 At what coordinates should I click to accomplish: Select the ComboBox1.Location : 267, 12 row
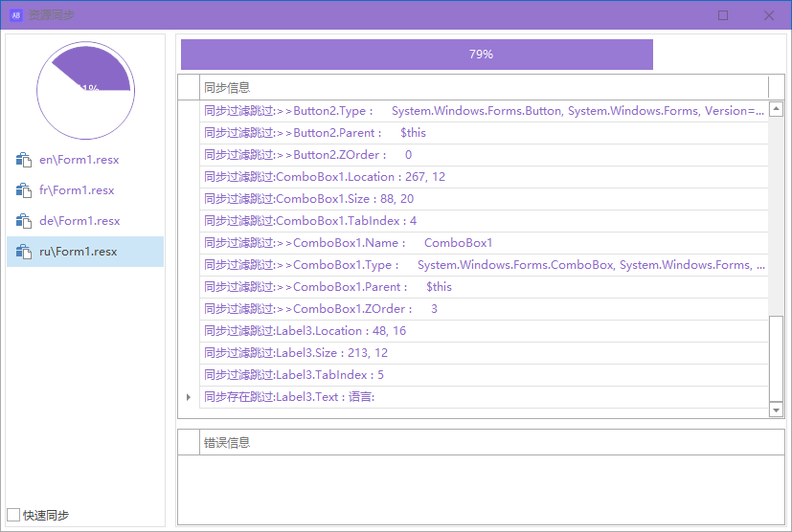(x=484, y=177)
